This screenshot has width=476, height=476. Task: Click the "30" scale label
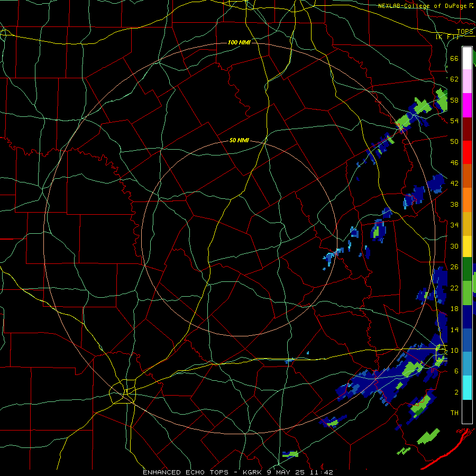454,246
